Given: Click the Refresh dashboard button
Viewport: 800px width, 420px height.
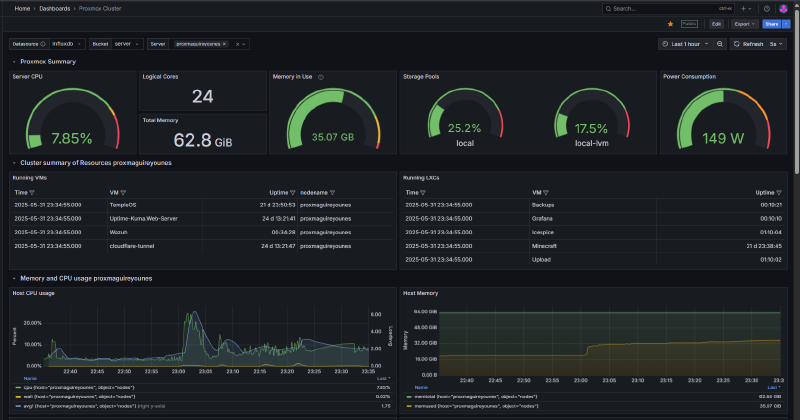Looking at the screenshot, I should click(x=748, y=44).
